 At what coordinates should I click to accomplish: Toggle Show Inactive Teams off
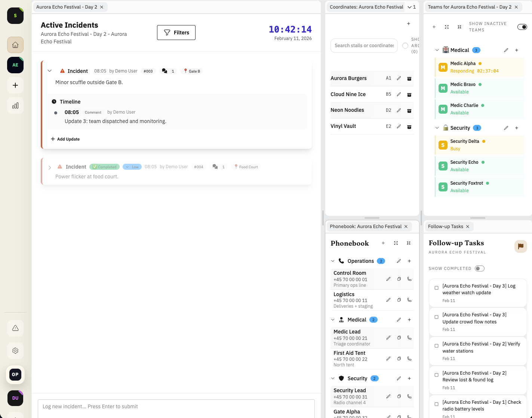pyautogui.click(x=522, y=27)
